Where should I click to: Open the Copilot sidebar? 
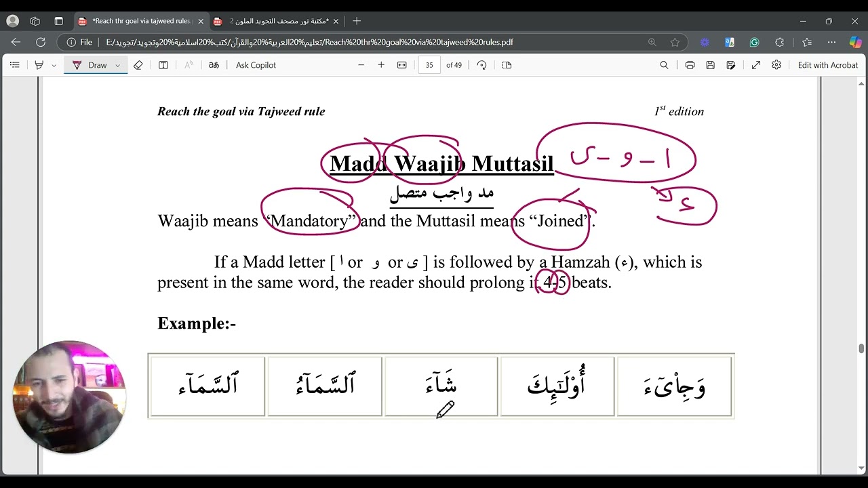click(x=855, y=42)
